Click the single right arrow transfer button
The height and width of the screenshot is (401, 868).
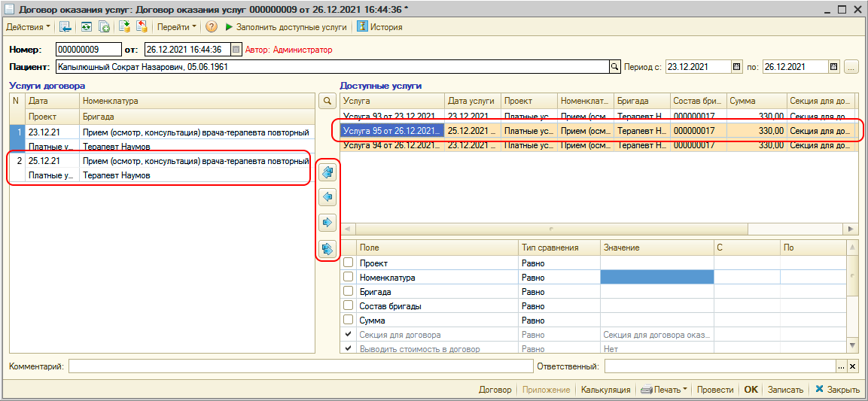(327, 222)
